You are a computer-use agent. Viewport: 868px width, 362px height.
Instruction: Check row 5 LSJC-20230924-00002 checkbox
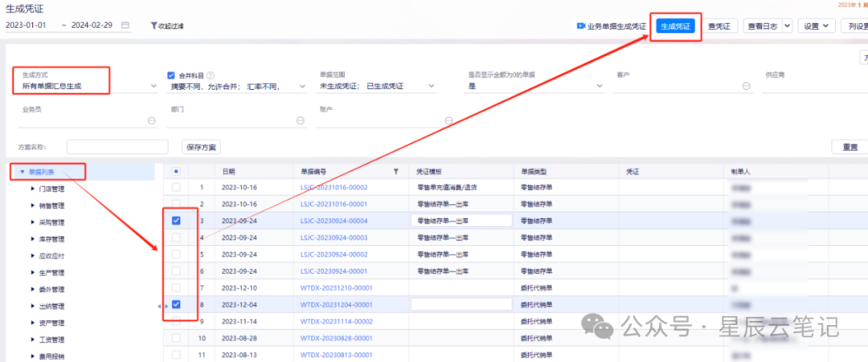pyautogui.click(x=176, y=254)
